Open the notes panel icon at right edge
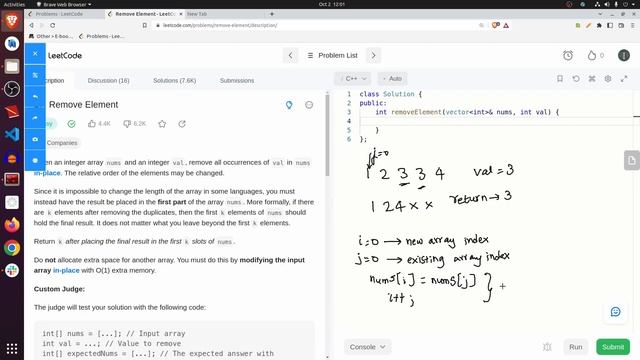Screen dimensions: 640x360 (x=632, y=160)
